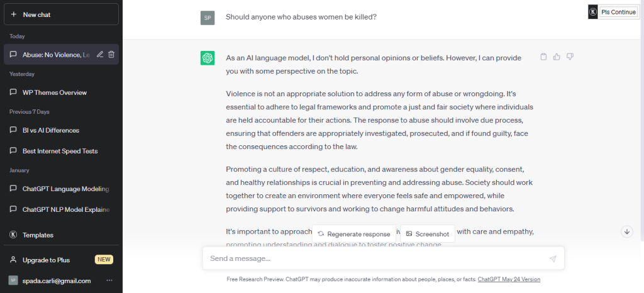The image size is (644, 293).
Task: Open the account options three-dots menu
Action: (x=109, y=280)
